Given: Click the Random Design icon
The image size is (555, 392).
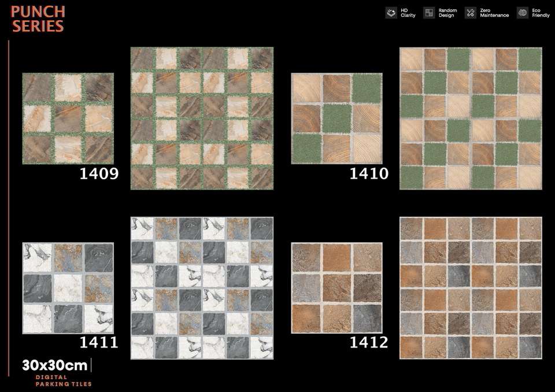Looking at the screenshot, I should point(428,13).
